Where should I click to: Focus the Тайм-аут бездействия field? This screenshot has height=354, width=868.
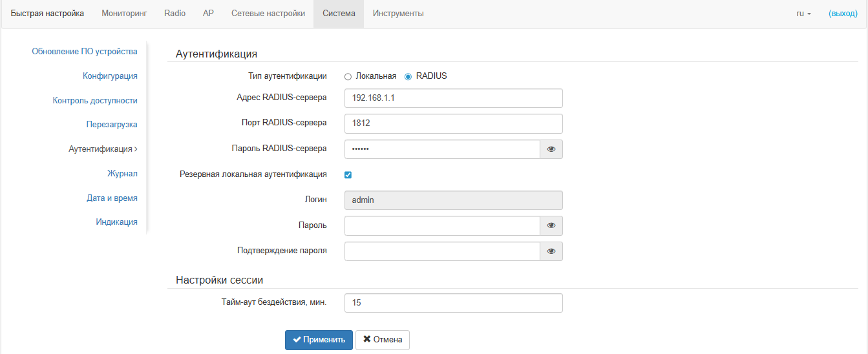click(453, 303)
